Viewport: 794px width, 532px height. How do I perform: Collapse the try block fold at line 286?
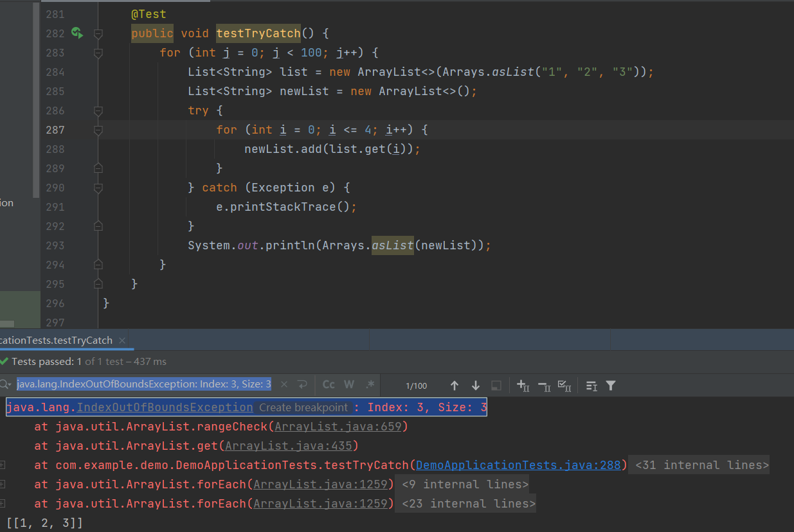98,111
